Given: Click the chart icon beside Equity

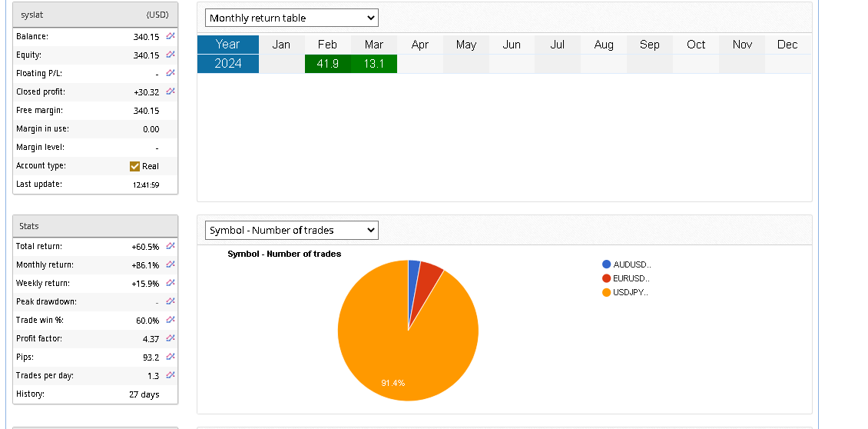Looking at the screenshot, I should click(170, 55).
